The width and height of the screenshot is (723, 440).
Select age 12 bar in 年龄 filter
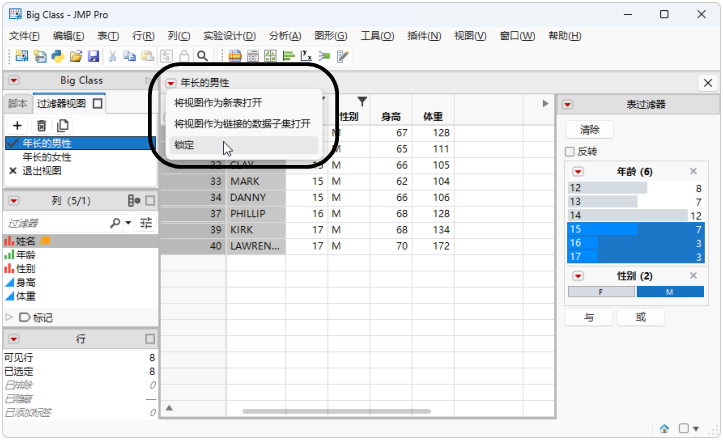tap(636, 188)
